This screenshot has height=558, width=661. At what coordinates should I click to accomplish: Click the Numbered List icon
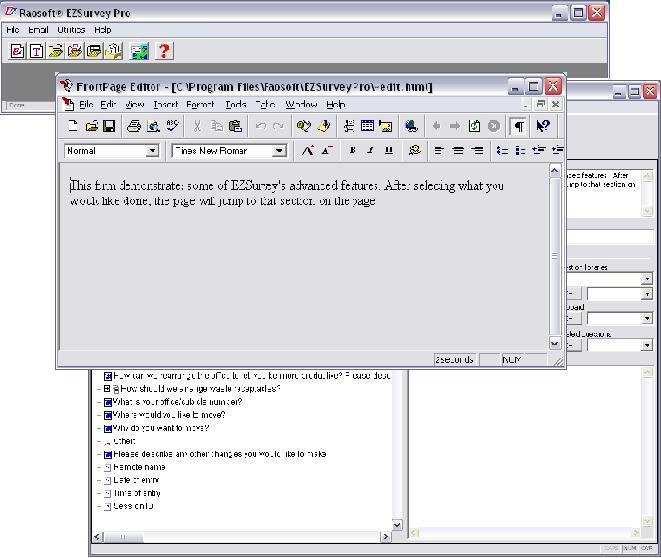[502, 150]
